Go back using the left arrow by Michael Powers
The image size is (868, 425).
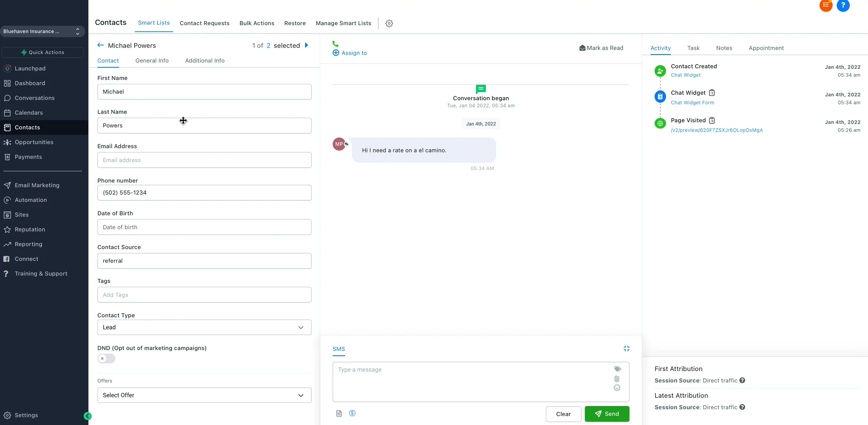[x=101, y=45]
